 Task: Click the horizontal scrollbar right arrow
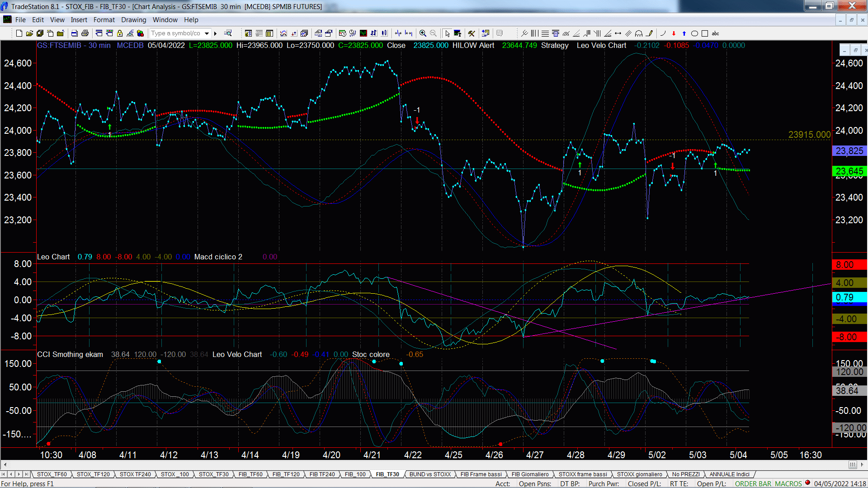[x=862, y=465]
